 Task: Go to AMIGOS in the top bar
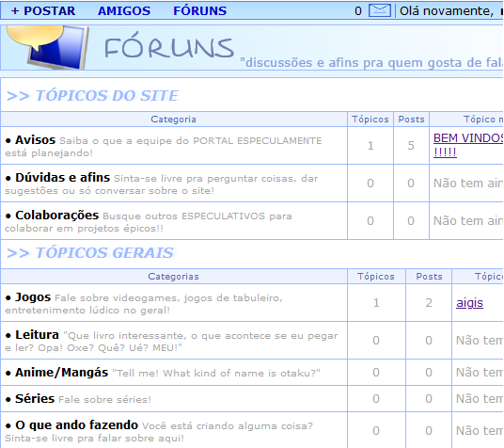124,11
